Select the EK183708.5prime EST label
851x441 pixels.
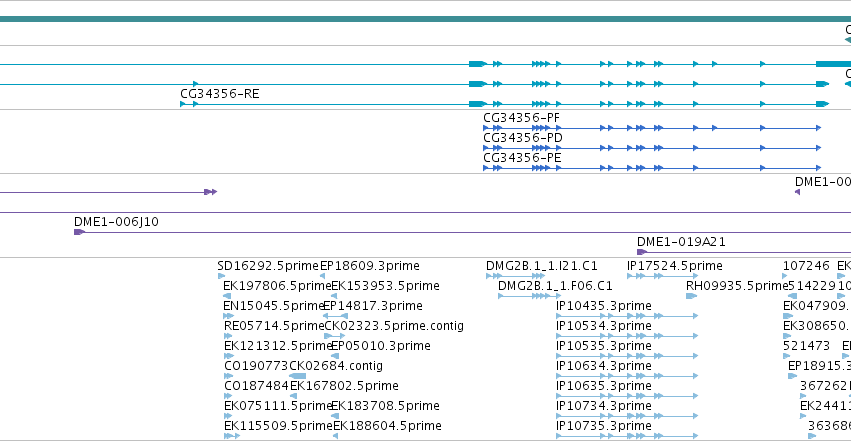coord(385,406)
